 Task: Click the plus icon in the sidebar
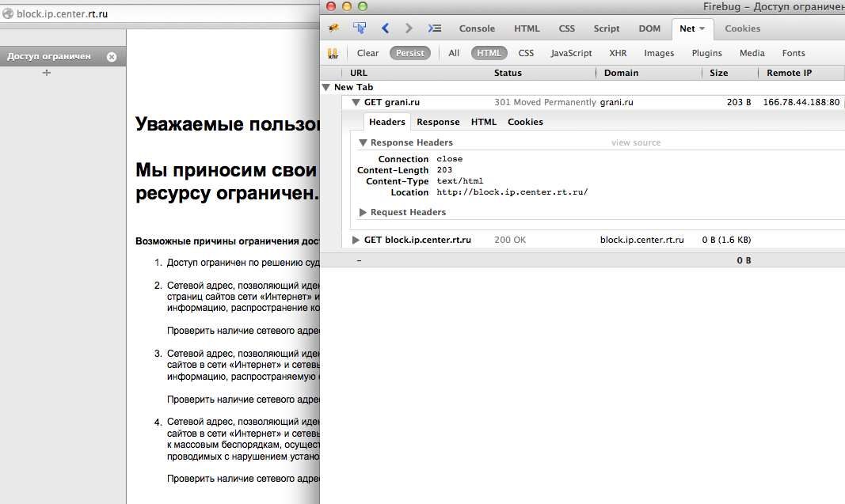46,72
